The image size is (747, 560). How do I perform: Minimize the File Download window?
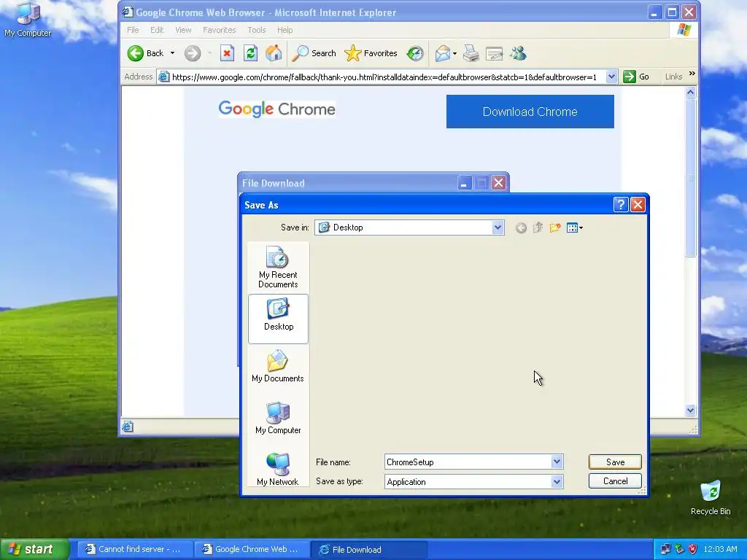(x=465, y=183)
